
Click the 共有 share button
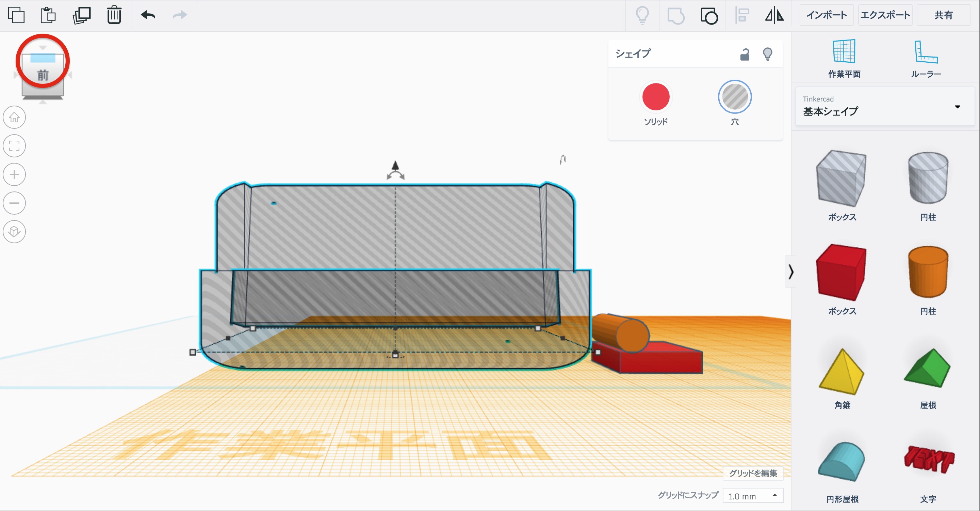[x=943, y=15]
